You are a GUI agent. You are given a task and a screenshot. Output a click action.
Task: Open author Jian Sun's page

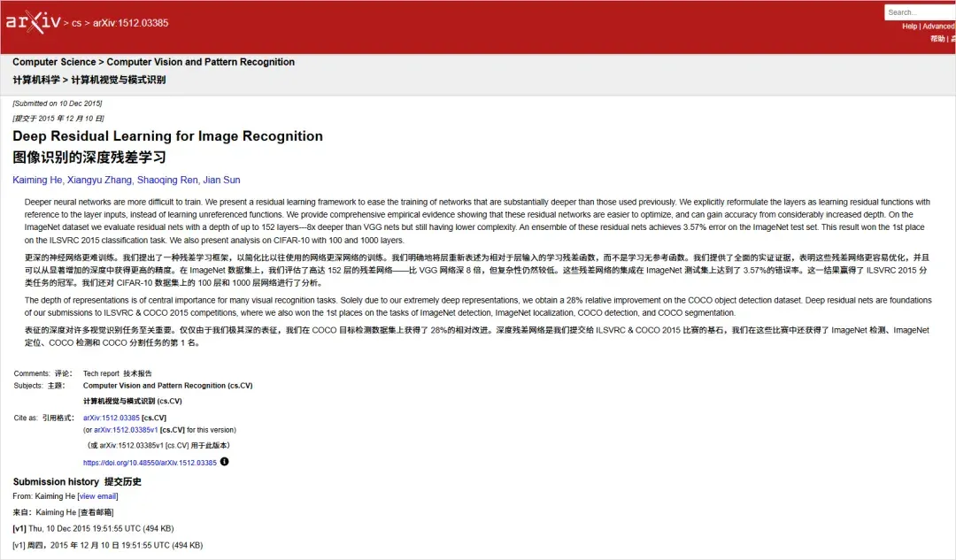(221, 180)
